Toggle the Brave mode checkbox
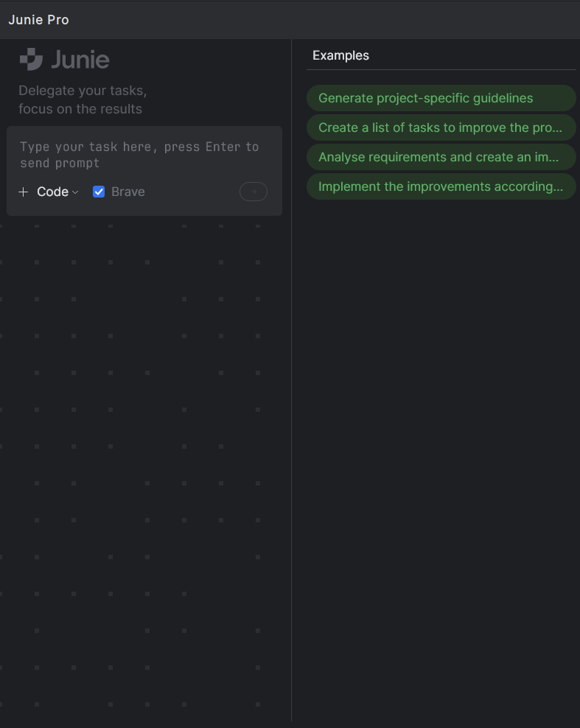 [x=99, y=192]
